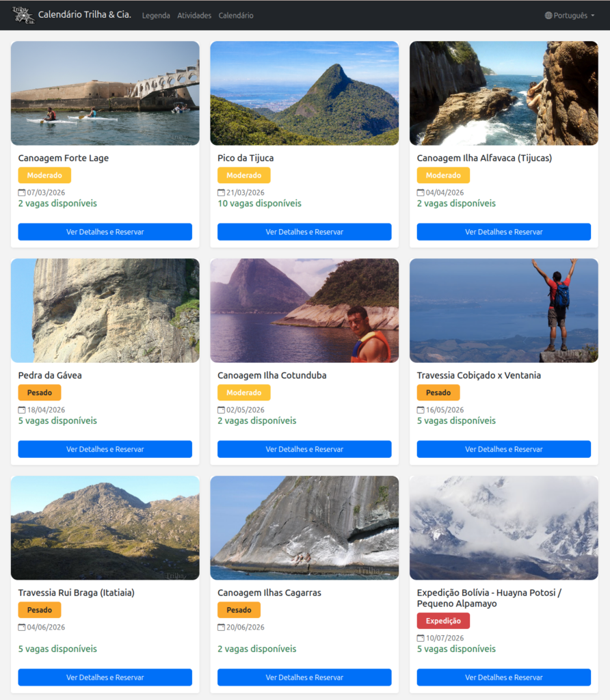This screenshot has width=610, height=700.
Task: Click calendar icon on Travessia Cobiçado x Ventania card
Action: [x=421, y=410]
